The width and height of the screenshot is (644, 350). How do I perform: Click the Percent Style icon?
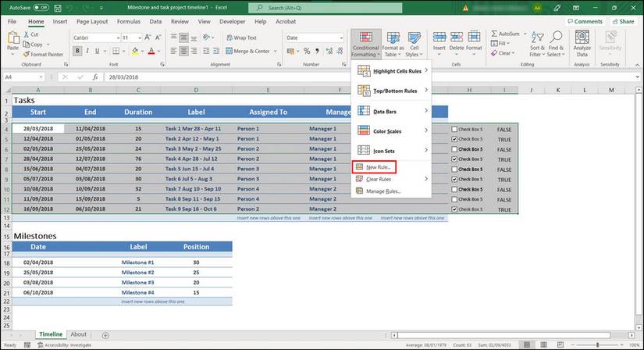(x=305, y=52)
